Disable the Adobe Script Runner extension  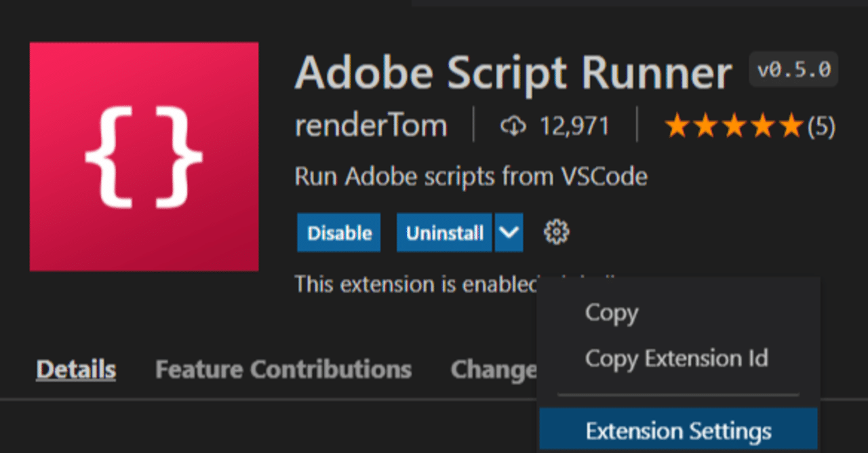pyautogui.click(x=338, y=232)
